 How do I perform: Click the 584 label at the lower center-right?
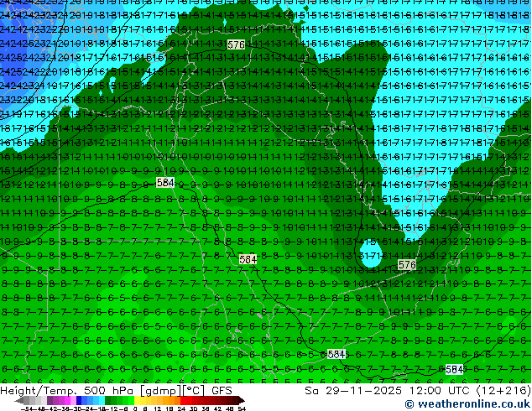(x=336, y=355)
